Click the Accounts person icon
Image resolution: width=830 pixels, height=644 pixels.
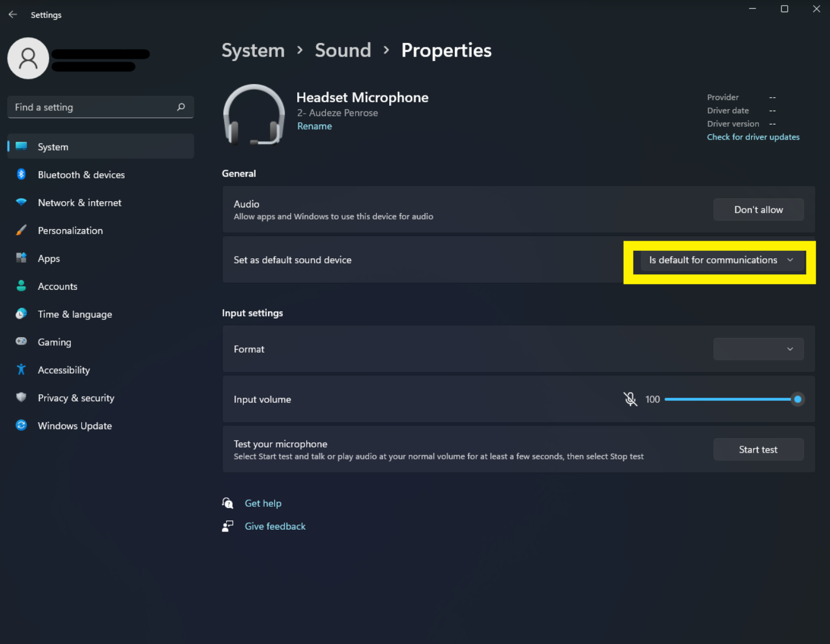pos(21,286)
